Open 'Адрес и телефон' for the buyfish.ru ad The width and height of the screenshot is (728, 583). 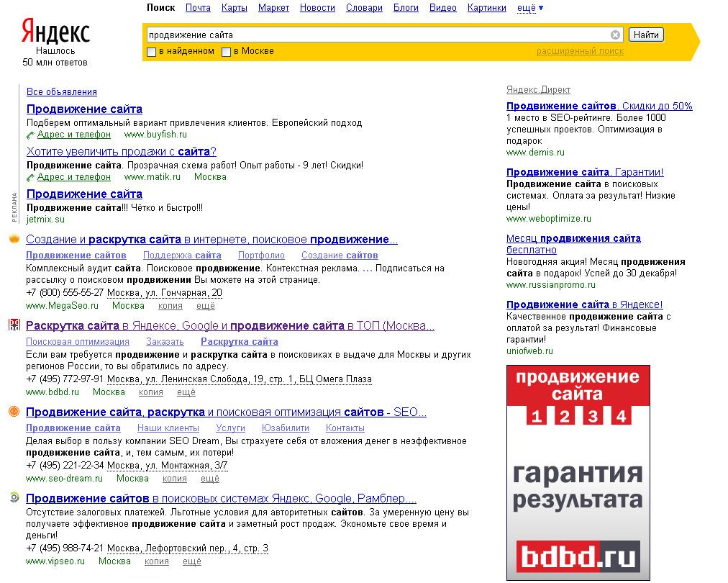74,135
